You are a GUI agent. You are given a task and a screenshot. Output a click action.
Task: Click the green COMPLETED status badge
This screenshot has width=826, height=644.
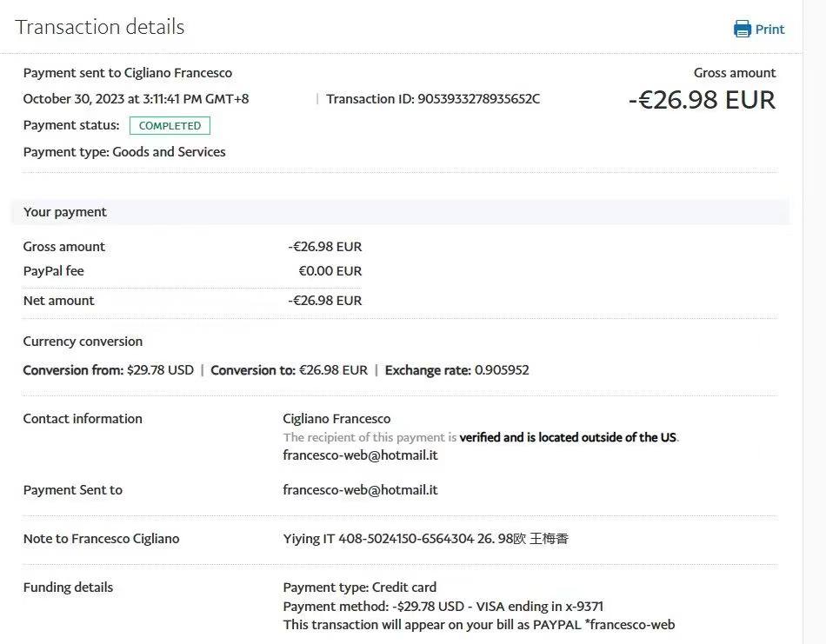170,126
